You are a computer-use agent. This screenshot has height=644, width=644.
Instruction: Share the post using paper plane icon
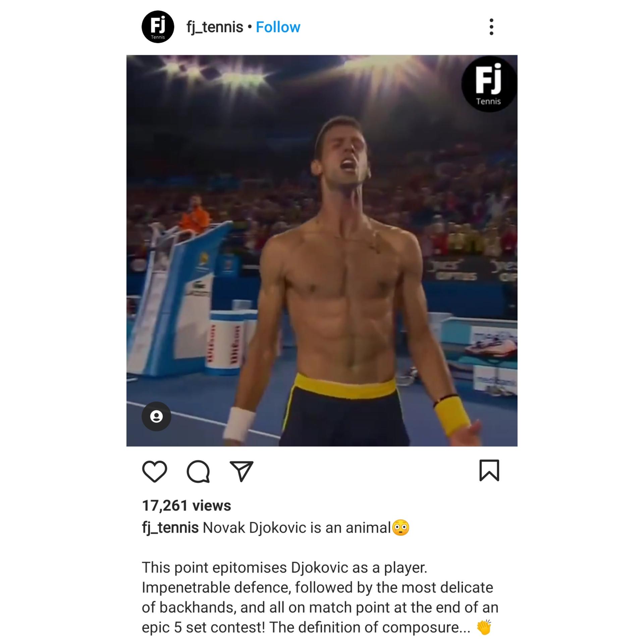click(x=241, y=471)
